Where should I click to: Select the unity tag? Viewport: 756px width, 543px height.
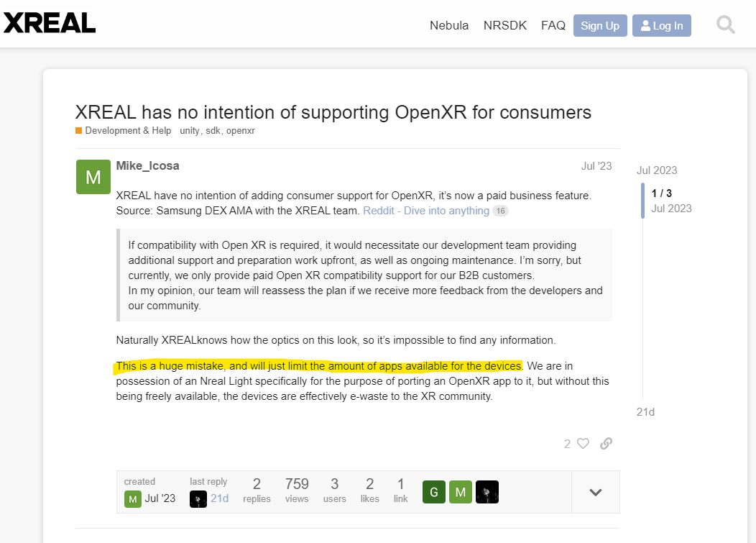coord(190,131)
